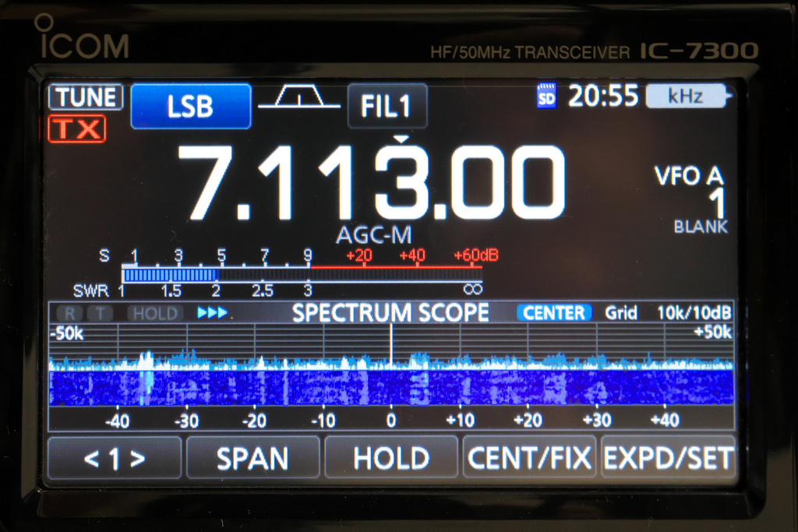This screenshot has width=798, height=532.
Task: Tap the +50k scope edge label
Action: (x=713, y=333)
